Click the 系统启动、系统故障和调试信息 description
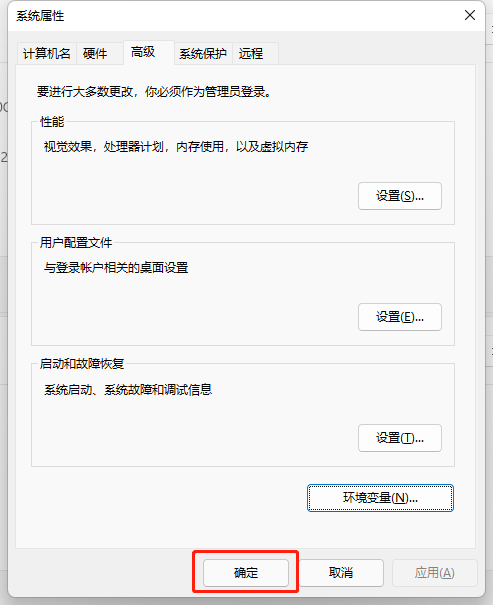This screenshot has height=605, width=493. click(x=128, y=390)
